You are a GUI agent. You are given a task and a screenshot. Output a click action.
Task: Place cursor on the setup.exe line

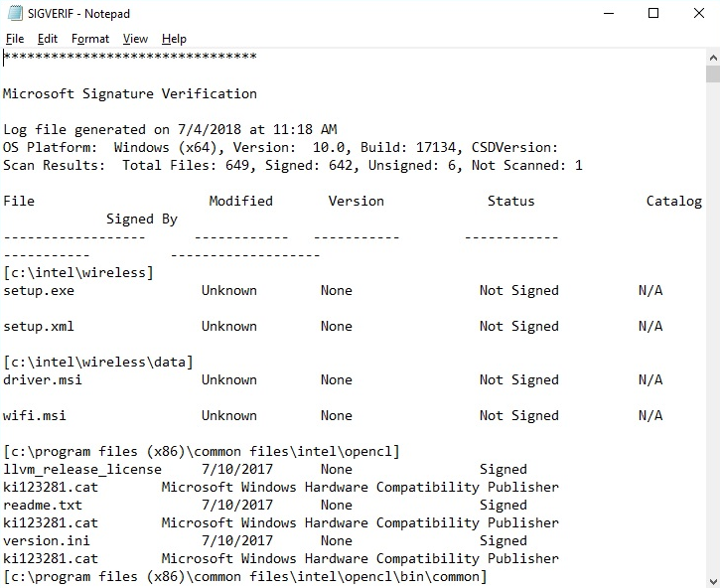(39, 291)
